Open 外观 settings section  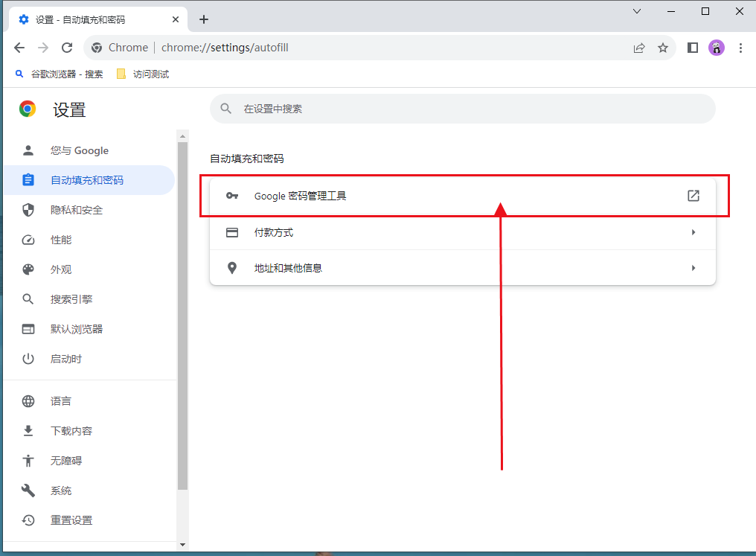(89, 269)
